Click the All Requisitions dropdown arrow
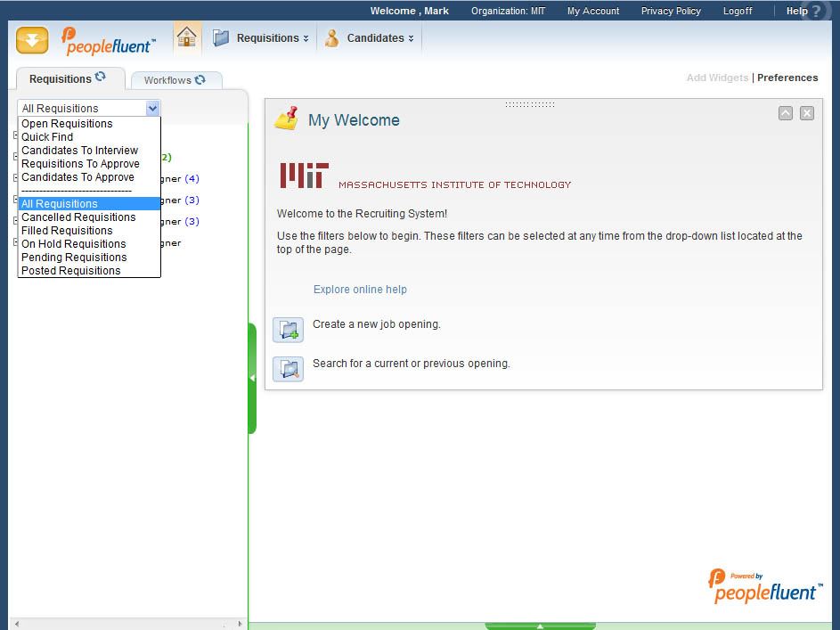Image resolution: width=840 pixels, height=630 pixels. tap(152, 108)
